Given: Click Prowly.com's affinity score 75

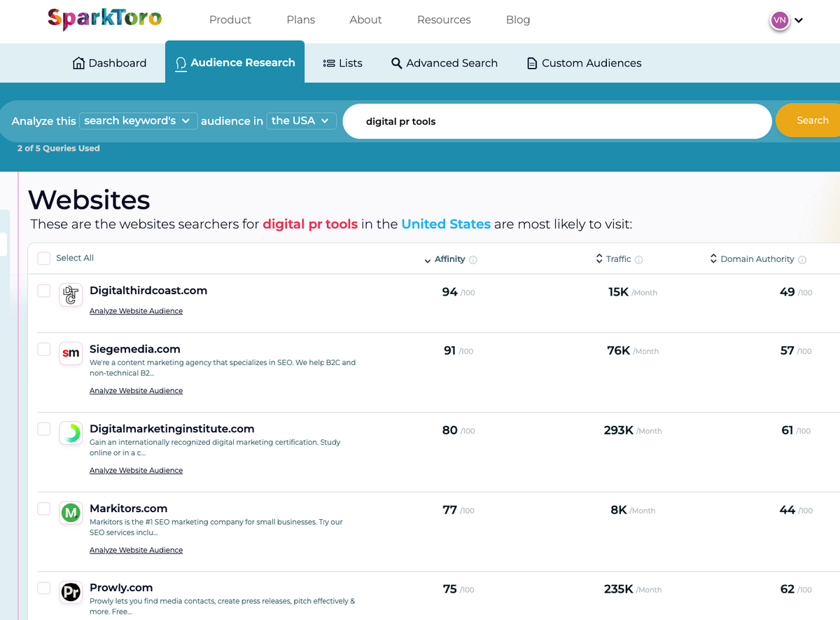Looking at the screenshot, I should click(450, 589).
